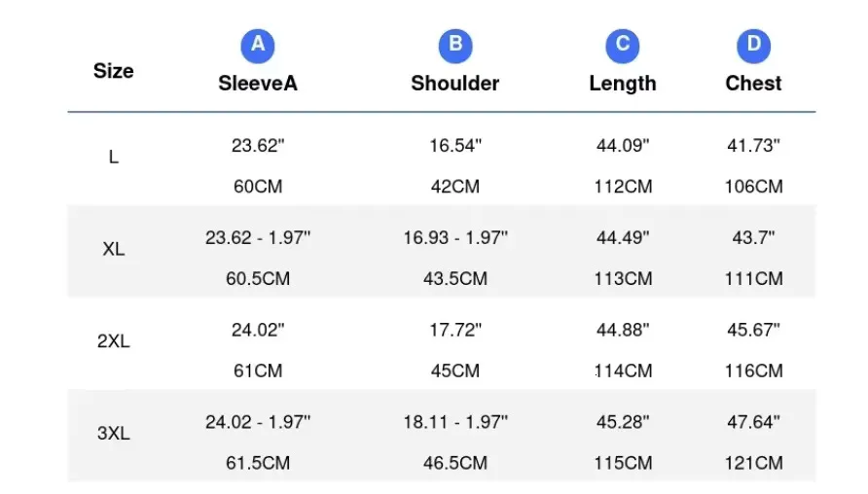The image size is (868, 494).
Task: Click the SleeveA column header
Action: (258, 84)
